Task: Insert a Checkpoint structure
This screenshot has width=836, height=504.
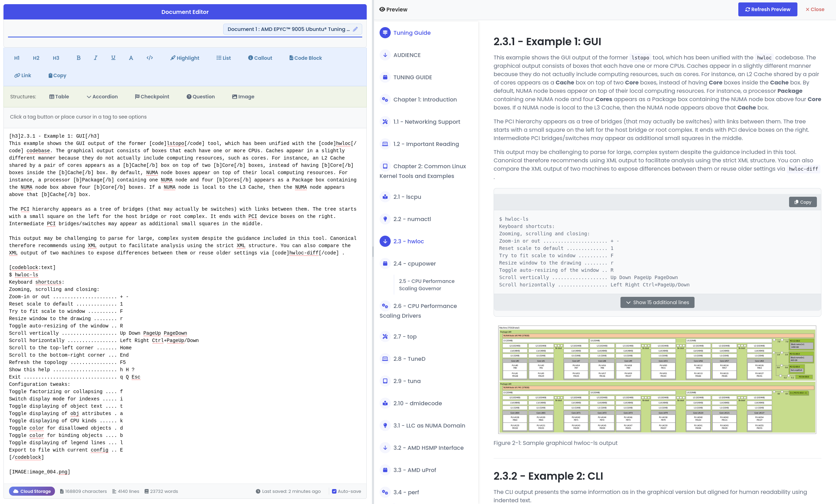Action: 152,97
